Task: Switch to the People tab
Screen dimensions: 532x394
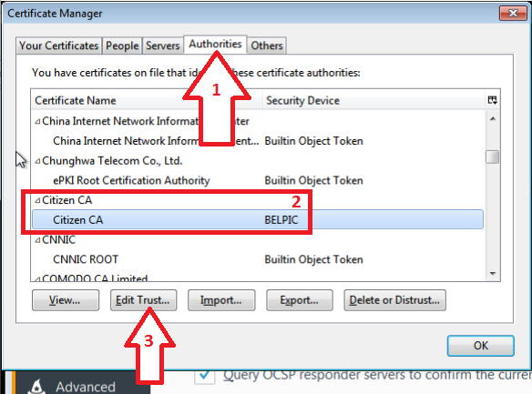Action: coord(122,45)
